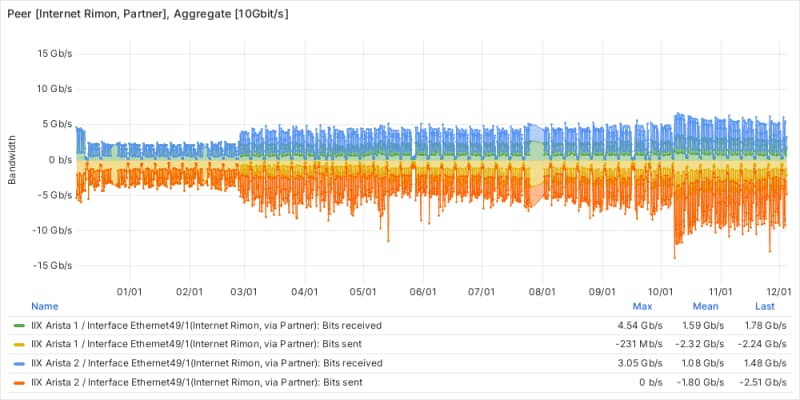The image size is (800, 400).
Task: Sort the legend by the Mean column
Action: click(704, 305)
